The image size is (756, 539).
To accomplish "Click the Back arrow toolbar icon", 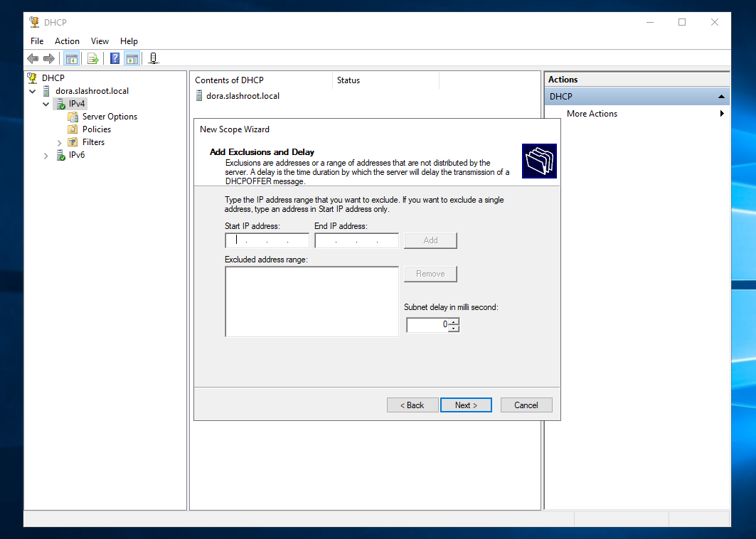I will click(x=33, y=59).
